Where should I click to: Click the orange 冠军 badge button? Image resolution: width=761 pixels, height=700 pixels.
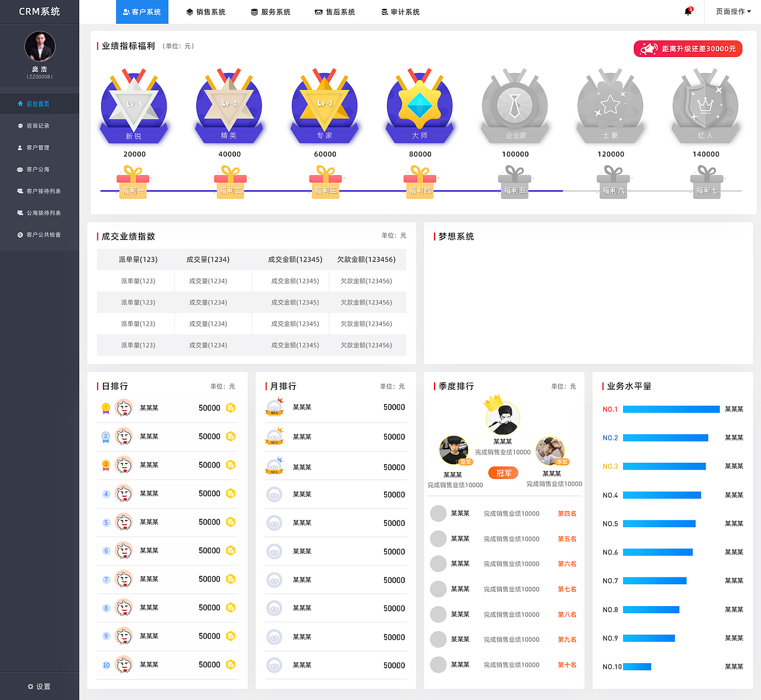(x=503, y=473)
